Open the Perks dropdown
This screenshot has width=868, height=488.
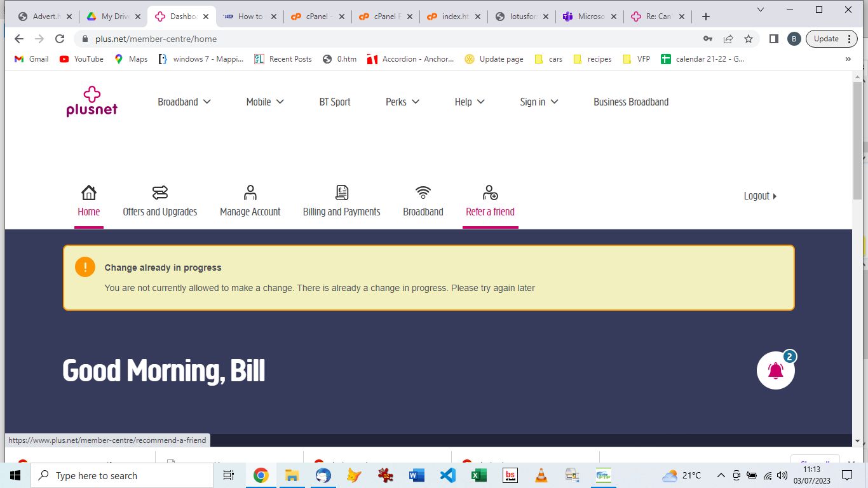tap(402, 102)
